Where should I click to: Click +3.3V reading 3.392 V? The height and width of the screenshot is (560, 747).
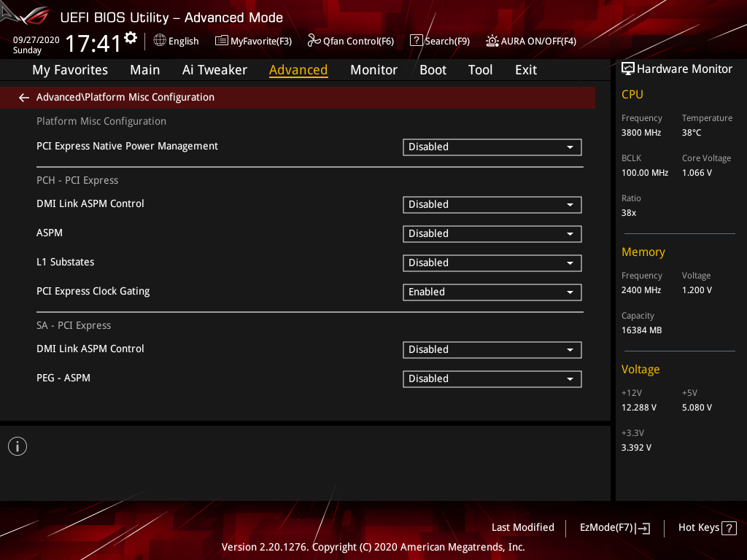pos(636,448)
